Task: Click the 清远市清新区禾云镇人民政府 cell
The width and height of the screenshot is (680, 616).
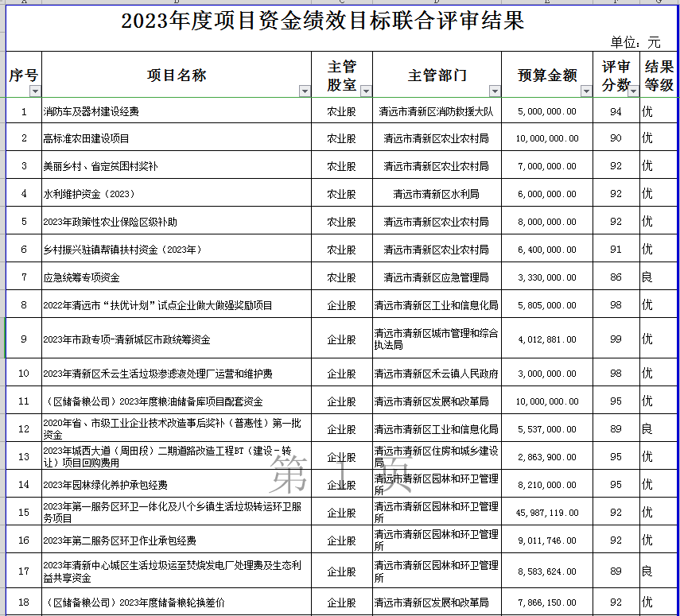Action: [437, 374]
